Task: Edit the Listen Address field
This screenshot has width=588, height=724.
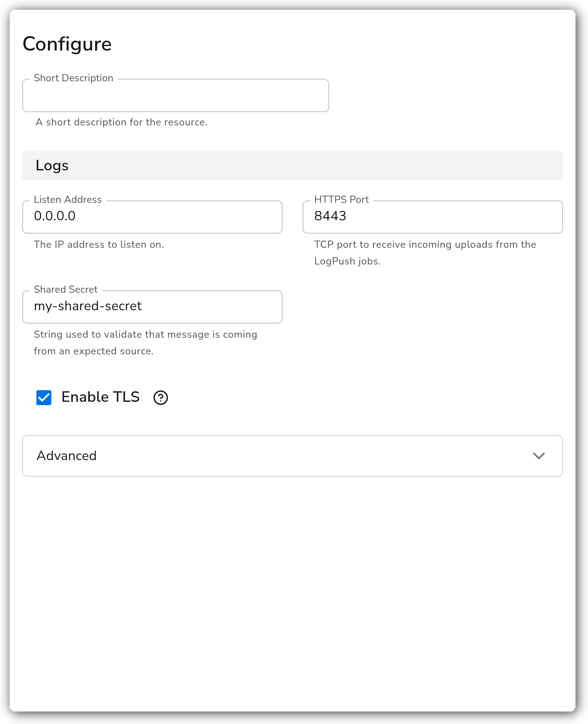Action: click(x=152, y=217)
